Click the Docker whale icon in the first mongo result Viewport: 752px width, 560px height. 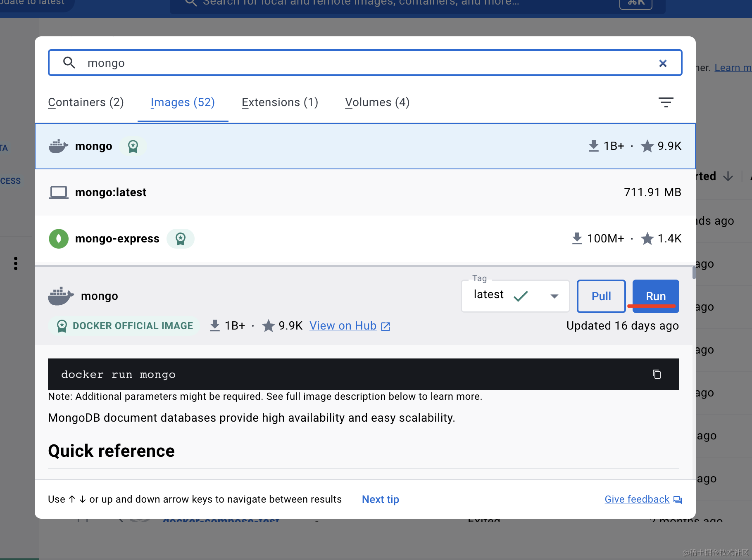click(x=58, y=146)
